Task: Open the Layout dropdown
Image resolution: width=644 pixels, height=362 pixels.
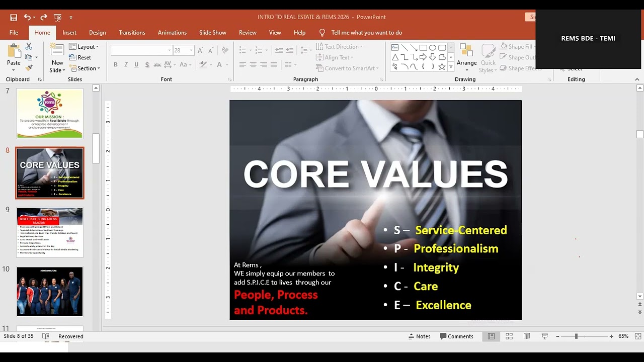Action: 84,47
